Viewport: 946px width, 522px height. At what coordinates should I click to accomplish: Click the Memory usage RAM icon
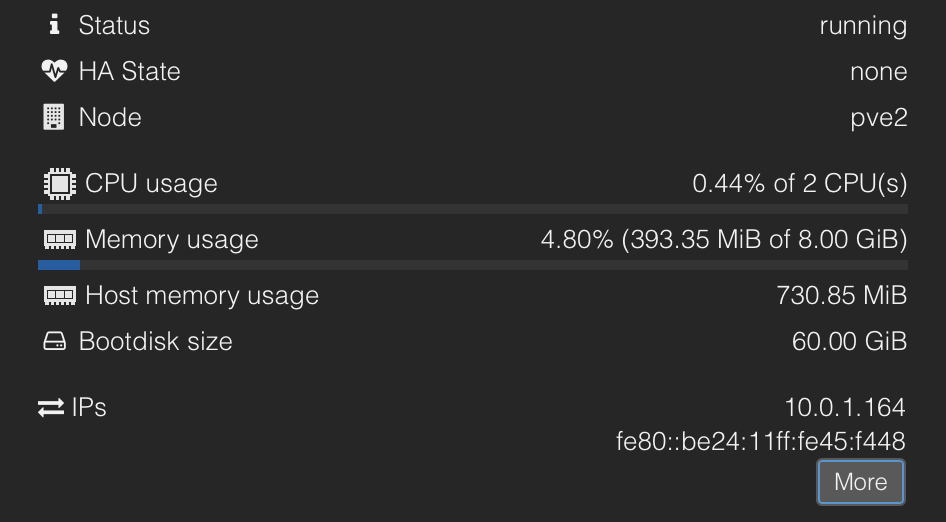pyautogui.click(x=60, y=240)
